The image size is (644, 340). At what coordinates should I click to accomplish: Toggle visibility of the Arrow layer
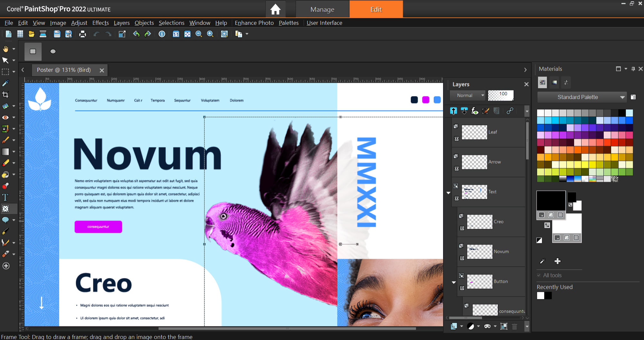(x=456, y=168)
